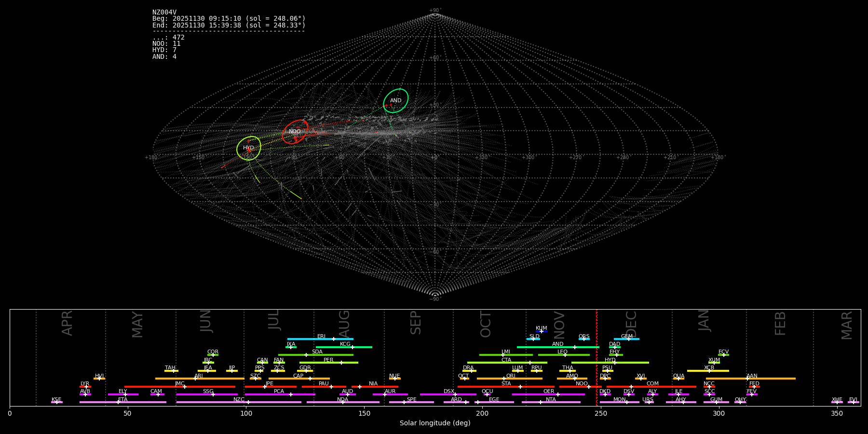Click the MON shower label in the timeline

pyautogui.click(x=620, y=400)
